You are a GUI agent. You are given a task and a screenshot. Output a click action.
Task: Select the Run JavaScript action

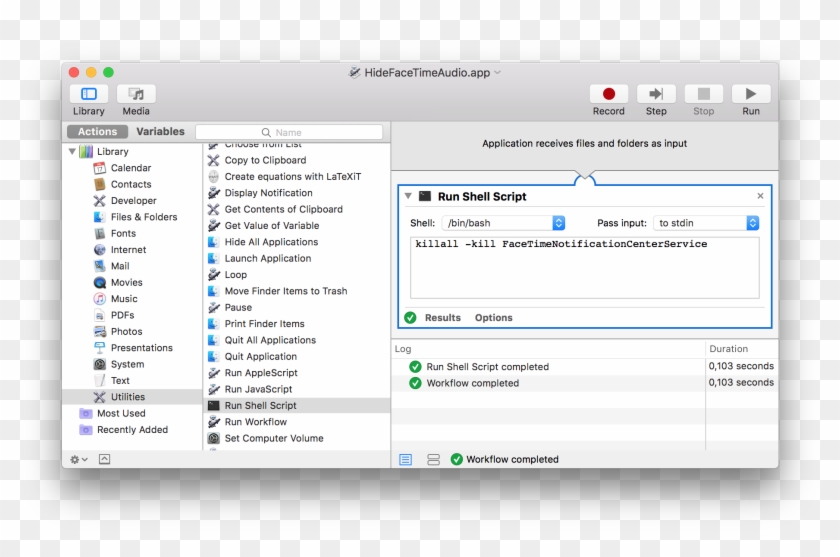[x=297, y=389]
